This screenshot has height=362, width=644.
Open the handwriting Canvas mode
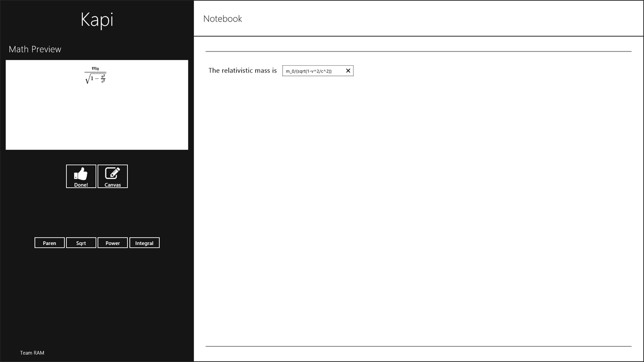pos(112,176)
